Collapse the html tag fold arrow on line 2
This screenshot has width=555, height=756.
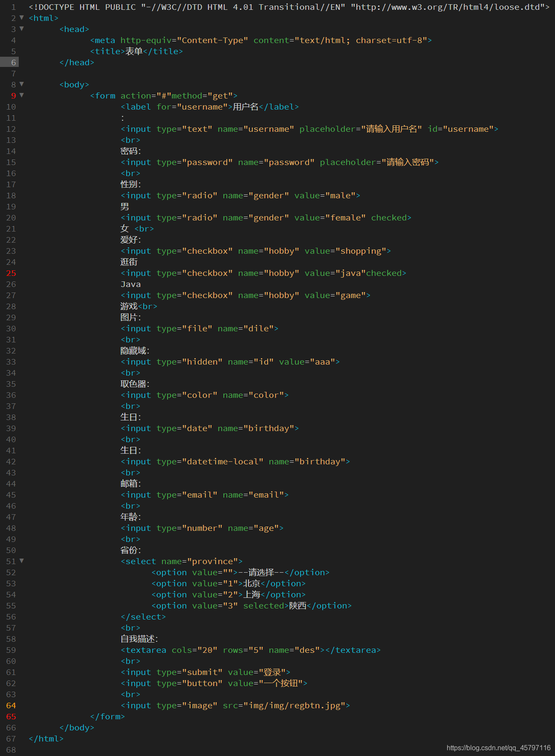[x=21, y=18]
